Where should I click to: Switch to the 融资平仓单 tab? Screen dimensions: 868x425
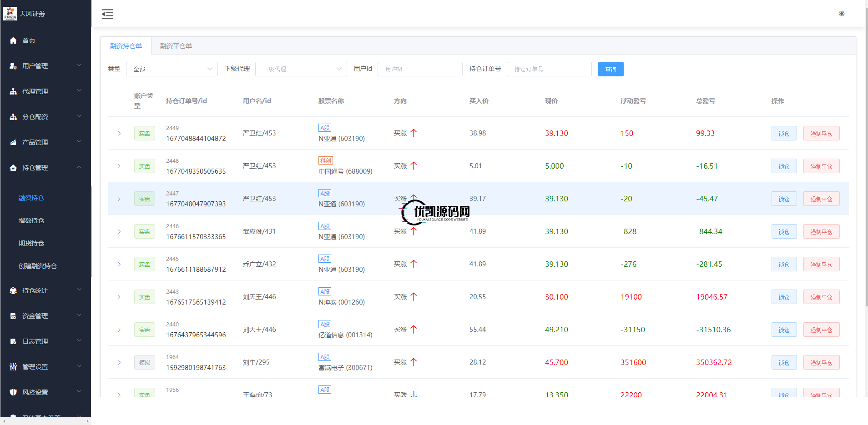point(176,46)
